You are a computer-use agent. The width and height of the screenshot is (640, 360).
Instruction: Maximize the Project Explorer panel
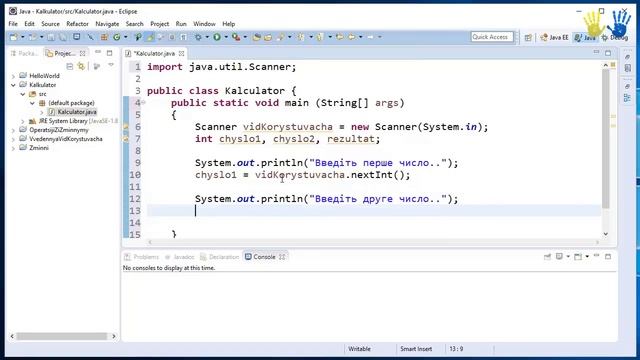[109, 53]
